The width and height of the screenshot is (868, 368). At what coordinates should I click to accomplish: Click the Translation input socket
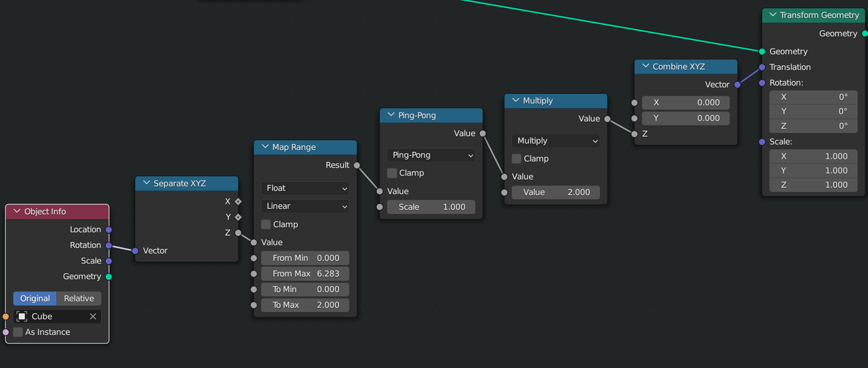[x=762, y=67]
